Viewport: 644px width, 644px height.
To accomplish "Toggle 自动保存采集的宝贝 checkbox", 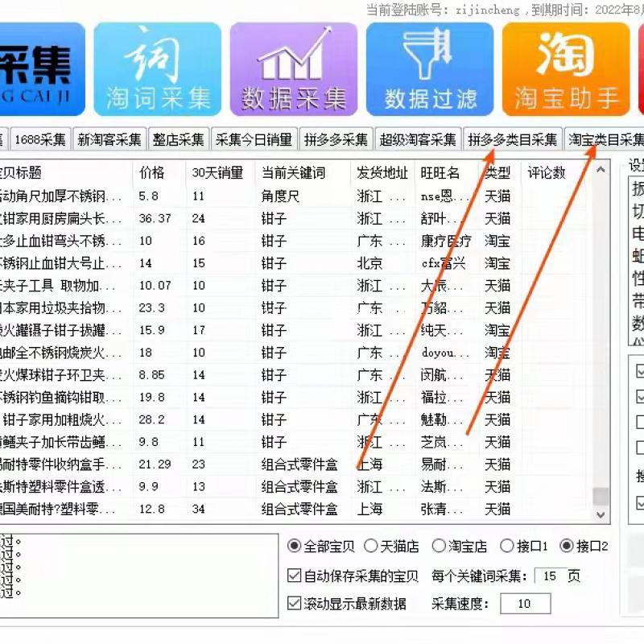I will [294, 576].
